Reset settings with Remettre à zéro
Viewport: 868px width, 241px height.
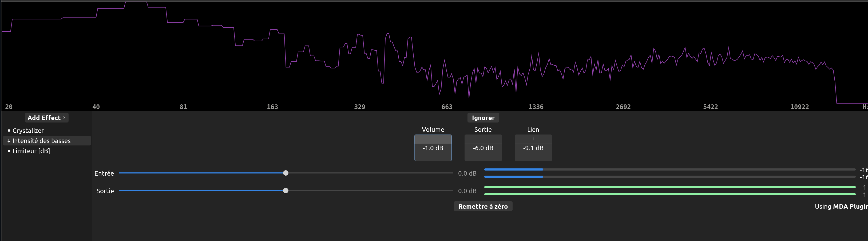pos(483,206)
